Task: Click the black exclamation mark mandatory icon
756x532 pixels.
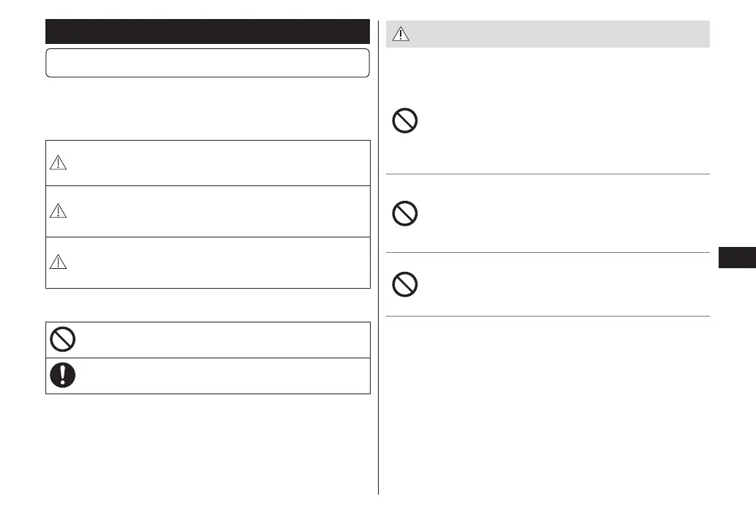Action: (62, 376)
